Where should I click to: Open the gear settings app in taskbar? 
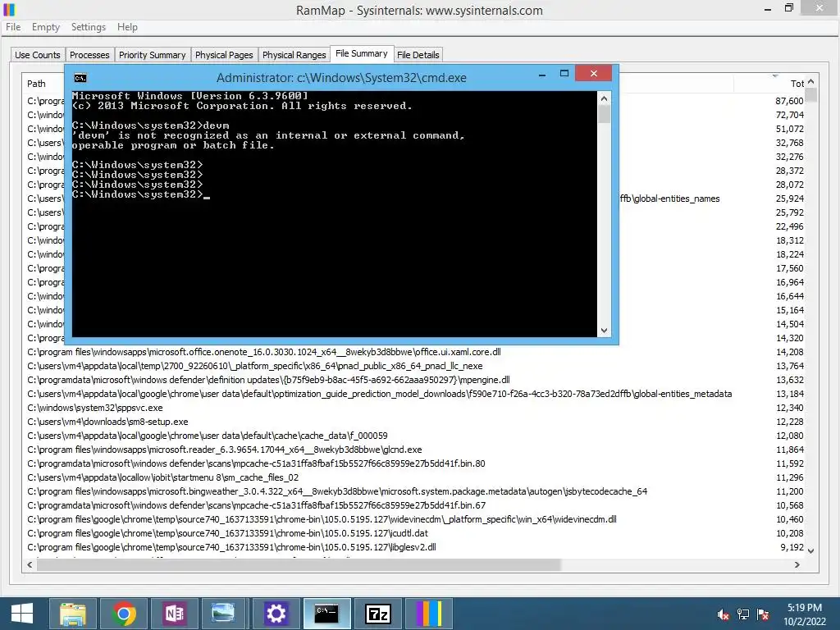(x=276, y=614)
